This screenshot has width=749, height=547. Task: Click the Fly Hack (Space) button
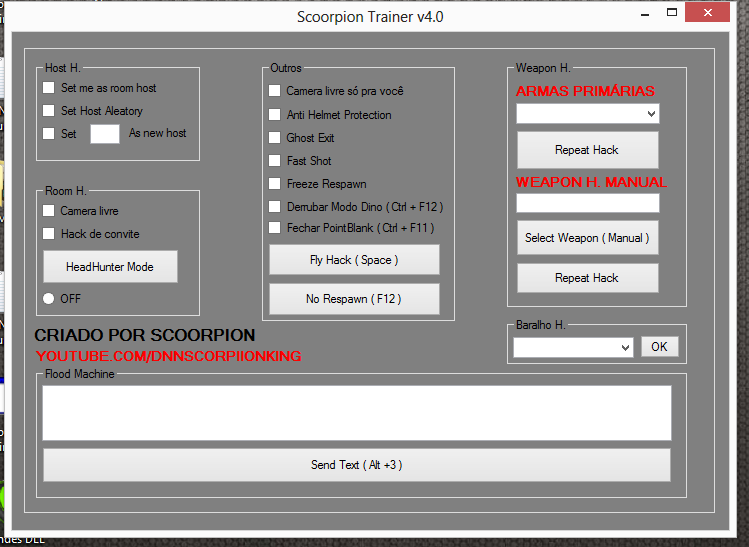click(x=354, y=260)
